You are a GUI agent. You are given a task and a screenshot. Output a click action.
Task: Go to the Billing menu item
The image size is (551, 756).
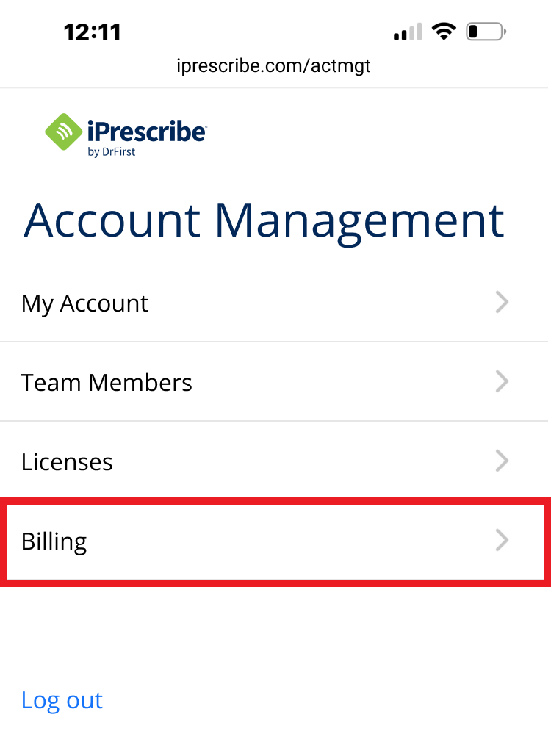(54, 541)
